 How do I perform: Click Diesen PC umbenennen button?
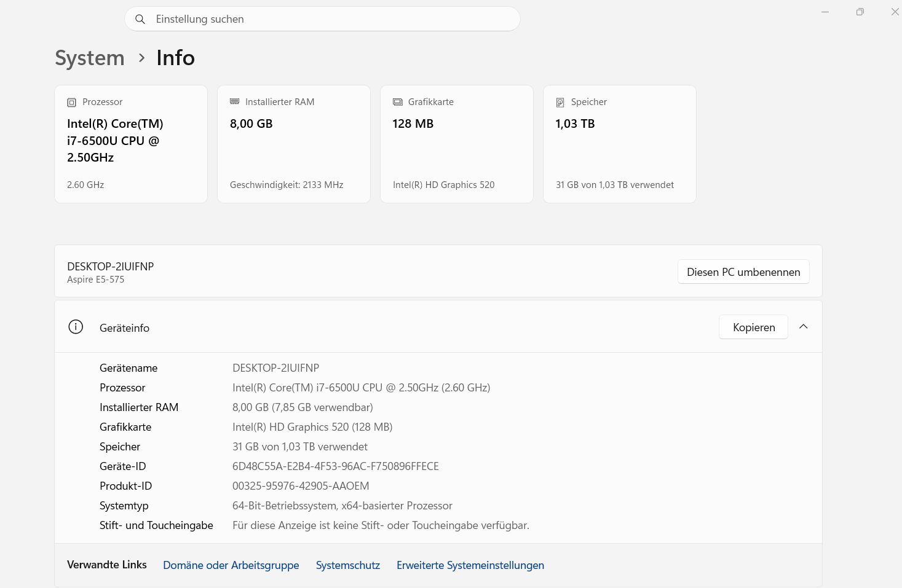(743, 272)
